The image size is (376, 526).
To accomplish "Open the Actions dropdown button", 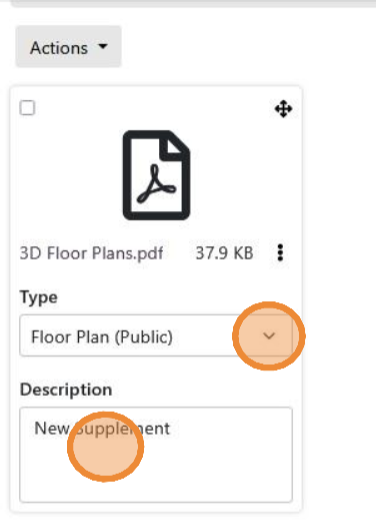I will (68, 47).
